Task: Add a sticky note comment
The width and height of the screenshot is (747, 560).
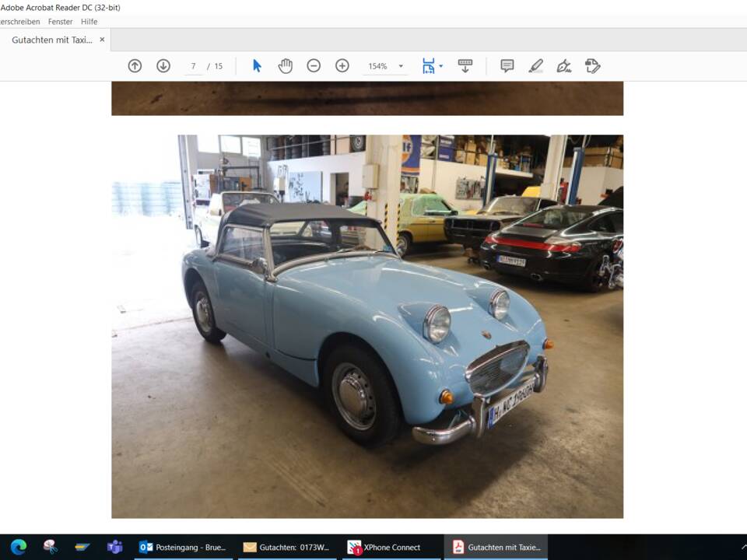Action: point(507,66)
